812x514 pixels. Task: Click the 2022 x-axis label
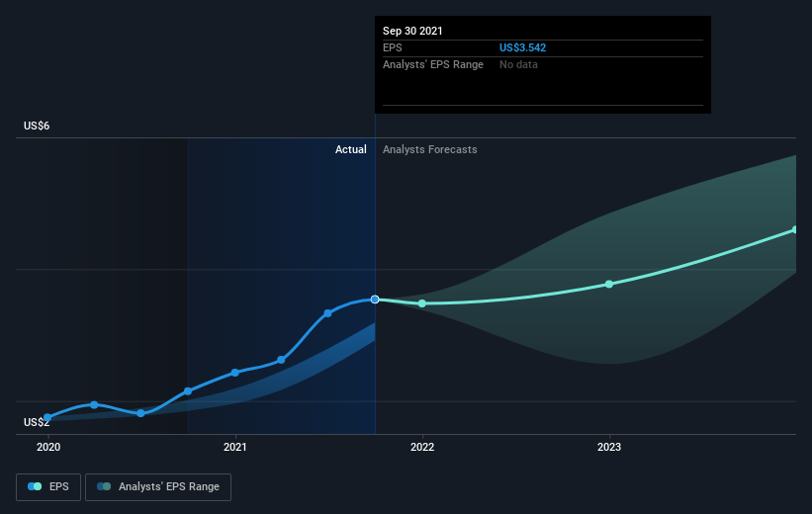(422, 447)
